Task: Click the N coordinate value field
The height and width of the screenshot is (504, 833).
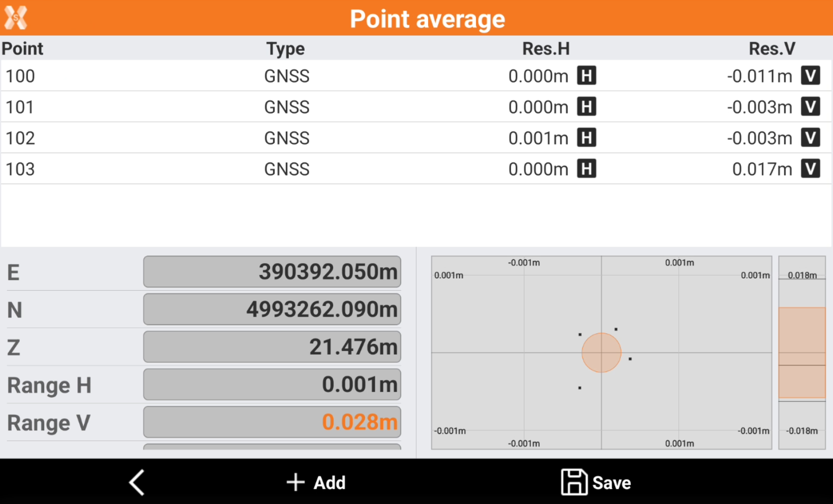Action: point(272,309)
